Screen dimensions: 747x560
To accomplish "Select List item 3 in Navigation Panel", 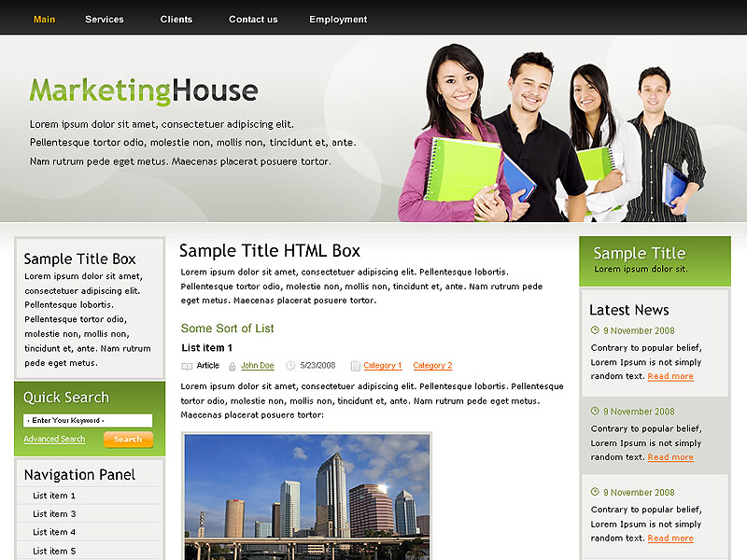I will 54,514.
